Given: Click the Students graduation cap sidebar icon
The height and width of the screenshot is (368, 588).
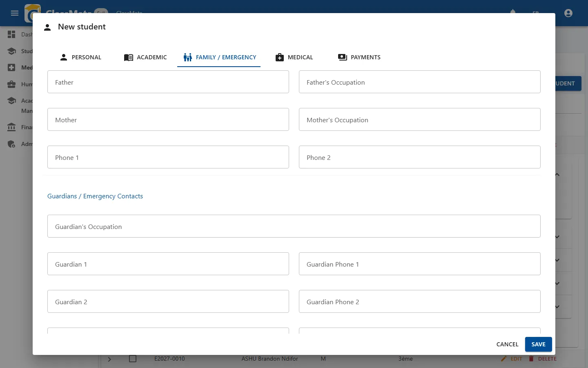Looking at the screenshot, I should [x=11, y=51].
